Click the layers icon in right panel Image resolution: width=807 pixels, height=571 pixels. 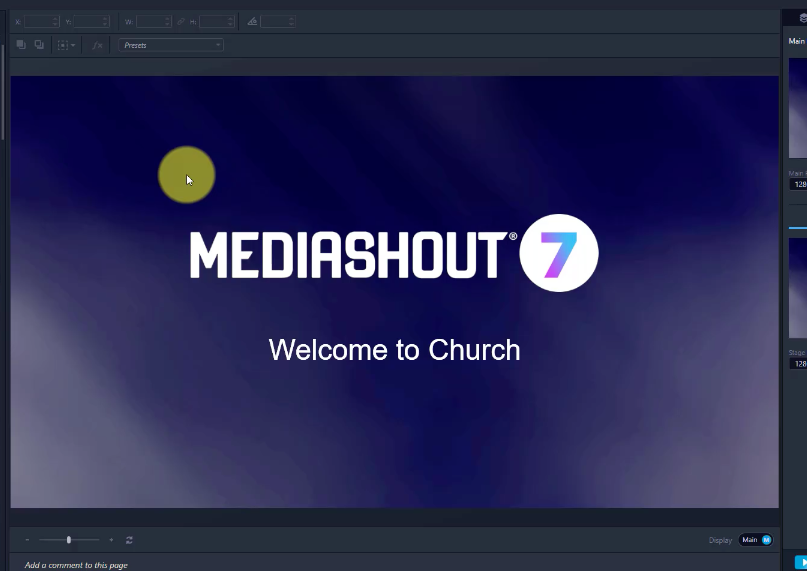tap(803, 18)
